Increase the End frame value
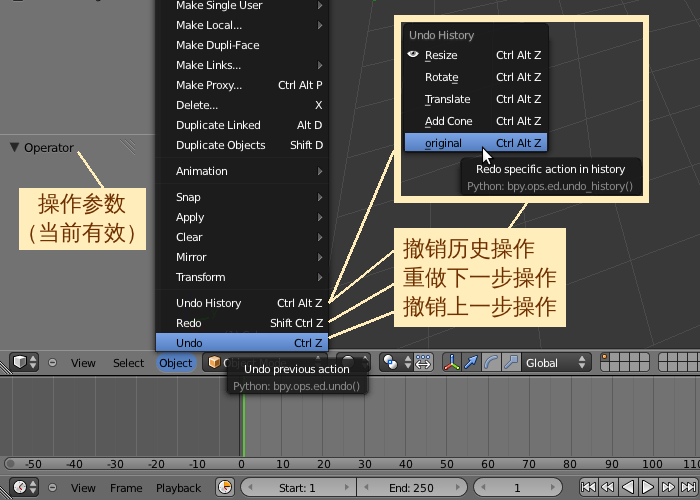Image resolution: width=700 pixels, height=500 pixels. 458,488
